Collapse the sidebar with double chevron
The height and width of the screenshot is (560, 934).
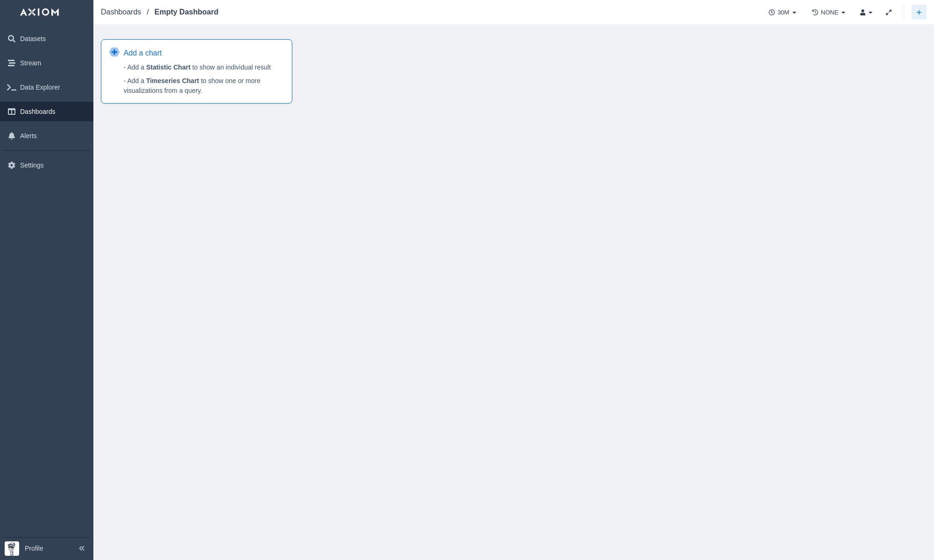[82, 548]
